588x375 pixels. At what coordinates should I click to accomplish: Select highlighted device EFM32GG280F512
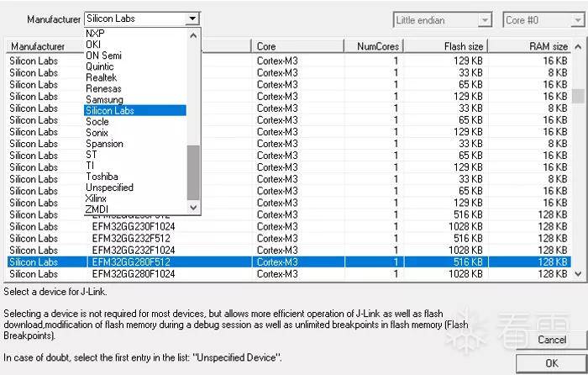tap(289, 262)
